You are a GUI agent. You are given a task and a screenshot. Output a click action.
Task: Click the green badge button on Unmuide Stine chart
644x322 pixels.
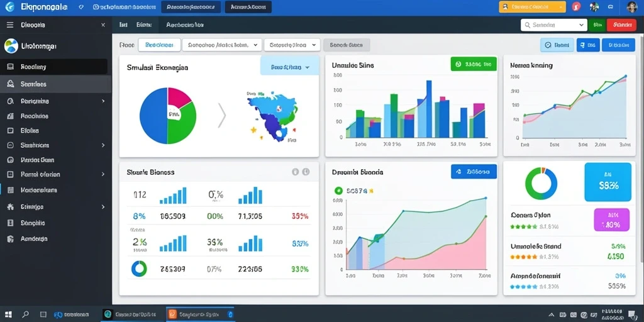click(474, 64)
